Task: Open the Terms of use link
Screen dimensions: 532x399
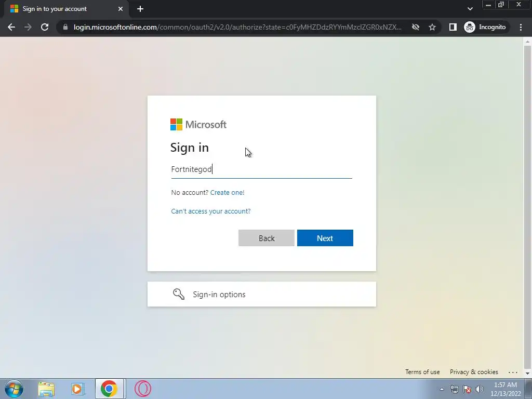Action: tap(422, 372)
